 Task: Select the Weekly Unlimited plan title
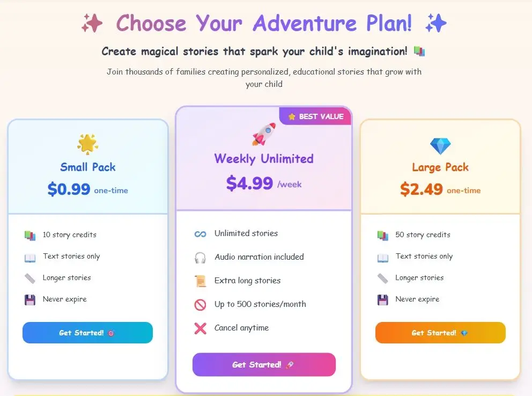264,159
